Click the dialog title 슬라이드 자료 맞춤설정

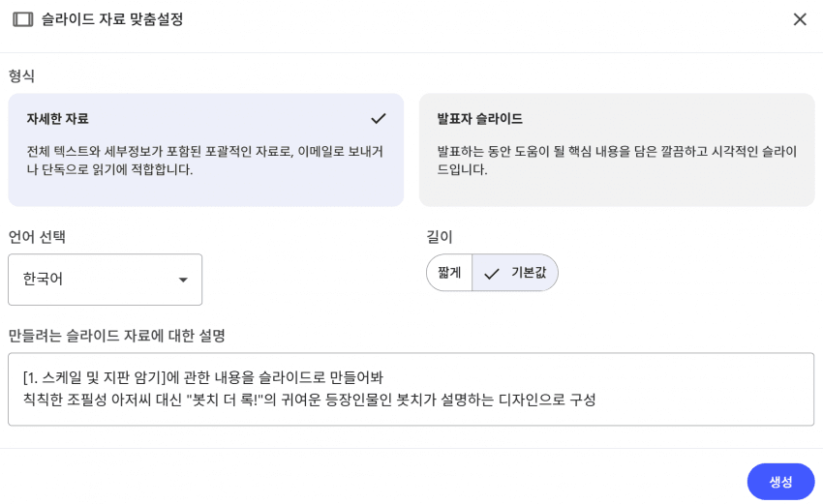[x=111, y=19]
